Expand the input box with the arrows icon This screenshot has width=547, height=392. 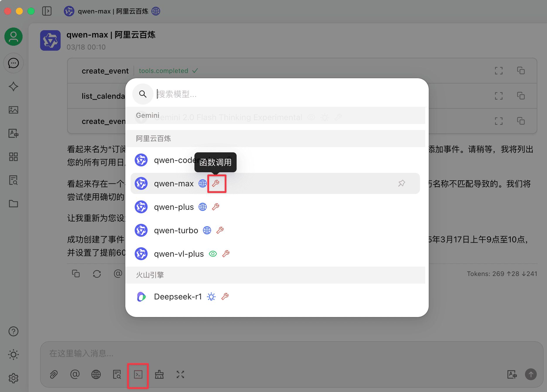(x=180, y=374)
